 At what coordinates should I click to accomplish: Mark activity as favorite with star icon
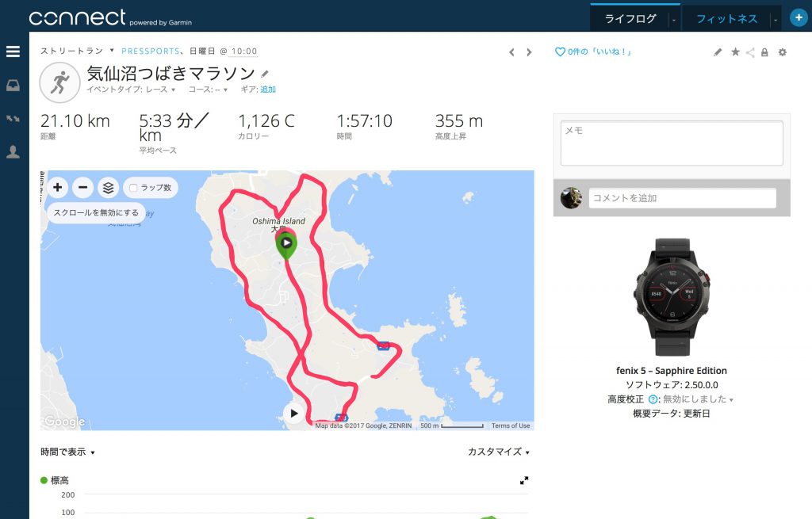(x=735, y=52)
